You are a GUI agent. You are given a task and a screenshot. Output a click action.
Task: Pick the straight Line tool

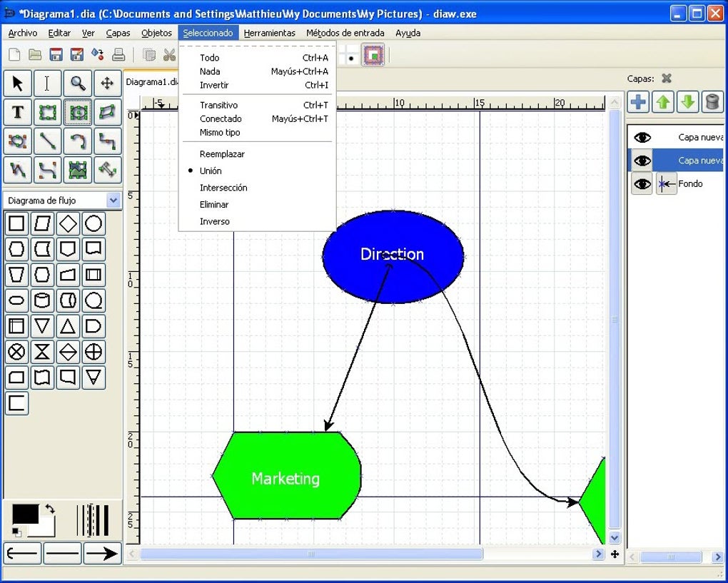[46, 141]
